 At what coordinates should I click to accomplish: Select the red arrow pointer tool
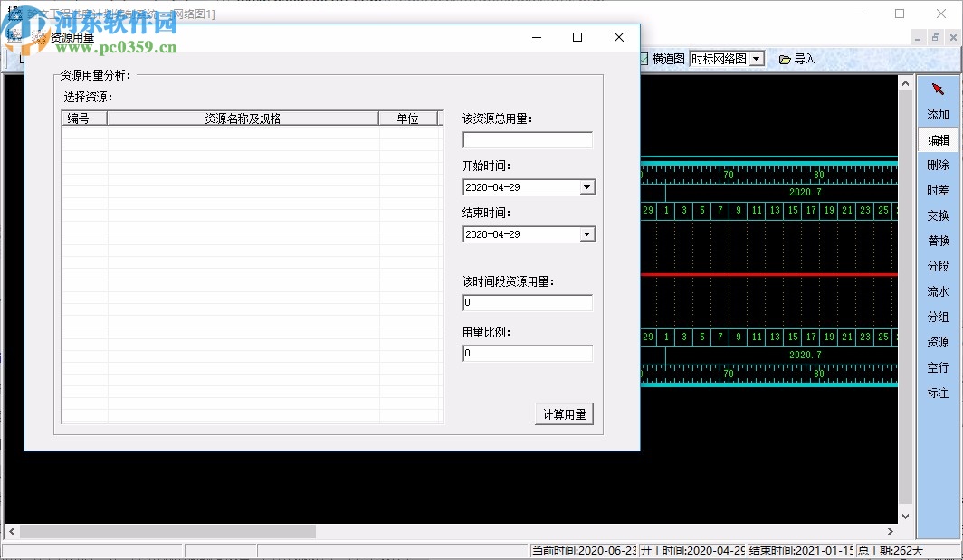[938, 90]
